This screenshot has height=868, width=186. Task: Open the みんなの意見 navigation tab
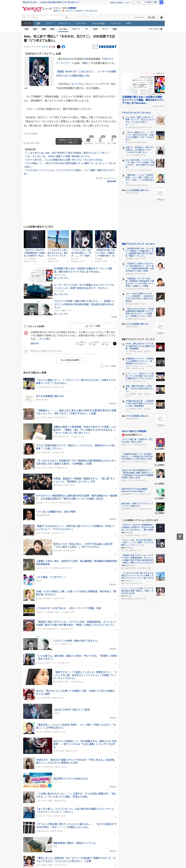click(98, 24)
